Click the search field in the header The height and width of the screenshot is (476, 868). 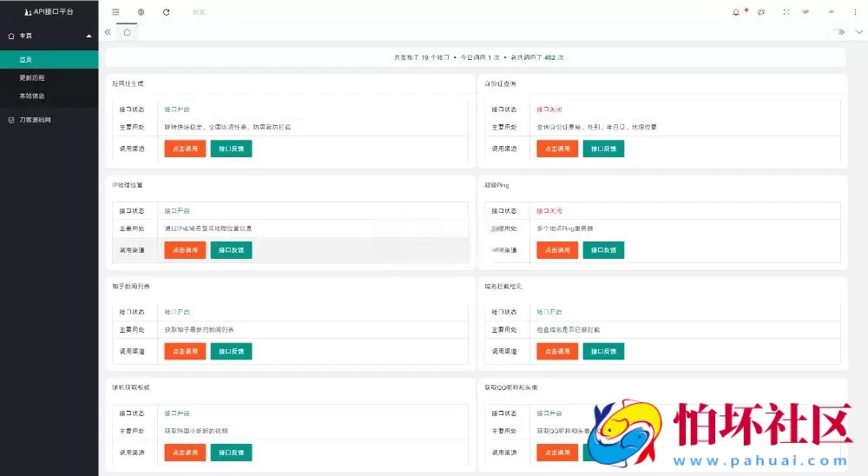click(201, 12)
